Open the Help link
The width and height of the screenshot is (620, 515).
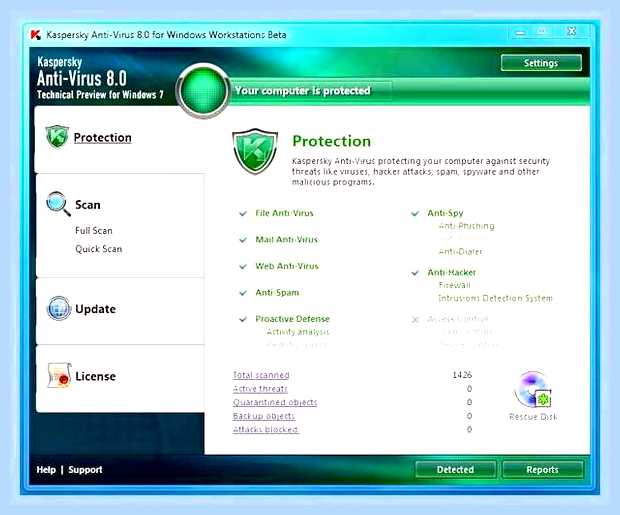tap(46, 470)
